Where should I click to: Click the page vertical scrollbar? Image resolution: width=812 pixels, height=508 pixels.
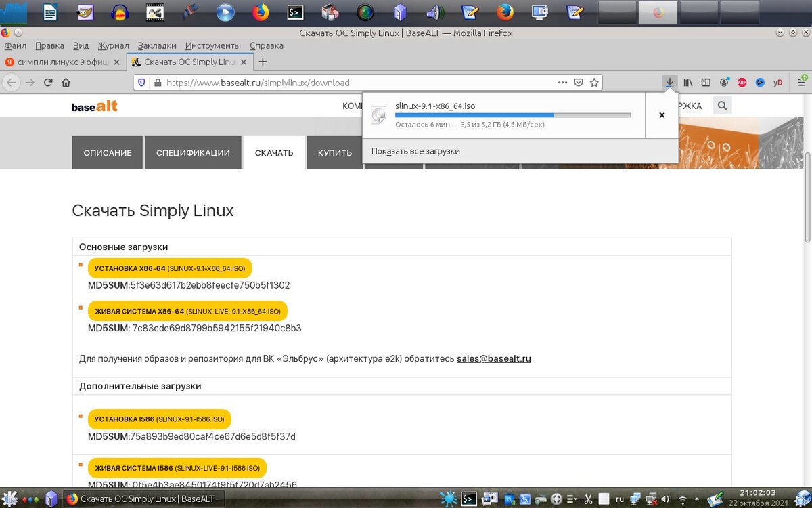point(807,196)
